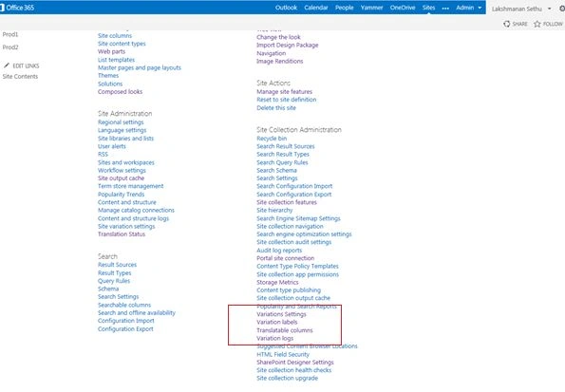Open Calendar from the top bar
The height and width of the screenshot is (392, 565).
point(316,8)
